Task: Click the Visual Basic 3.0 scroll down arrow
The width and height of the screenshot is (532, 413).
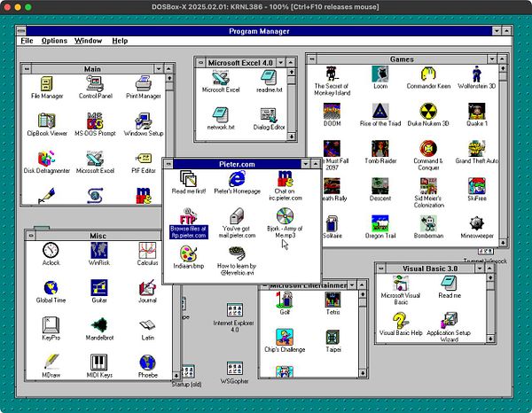Action: pyautogui.click(x=490, y=339)
